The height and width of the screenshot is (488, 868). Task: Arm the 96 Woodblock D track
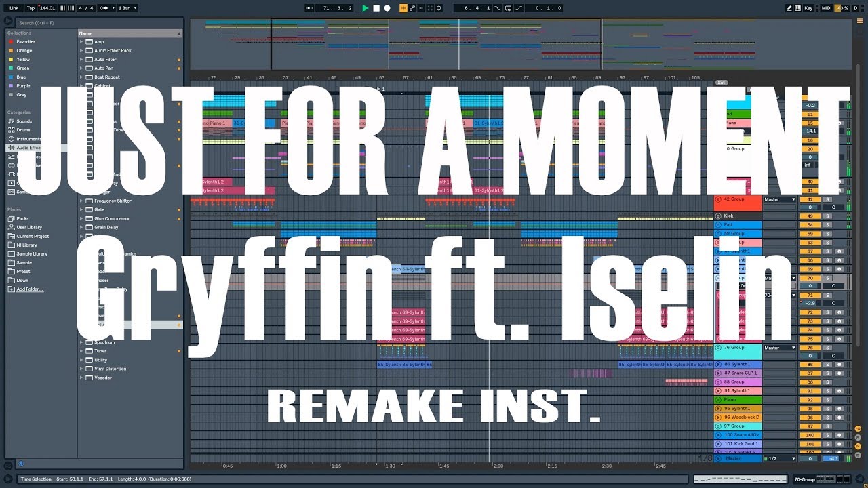839,418
